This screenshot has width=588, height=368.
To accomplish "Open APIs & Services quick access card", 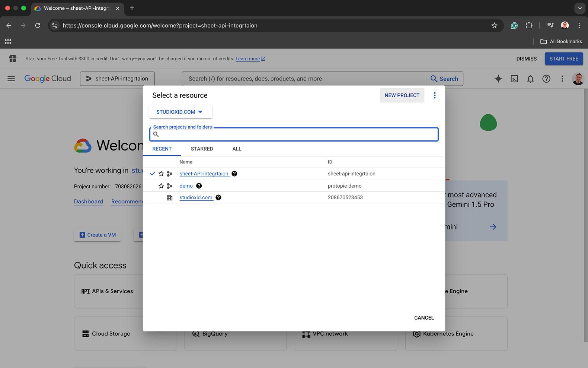I will coord(108,291).
